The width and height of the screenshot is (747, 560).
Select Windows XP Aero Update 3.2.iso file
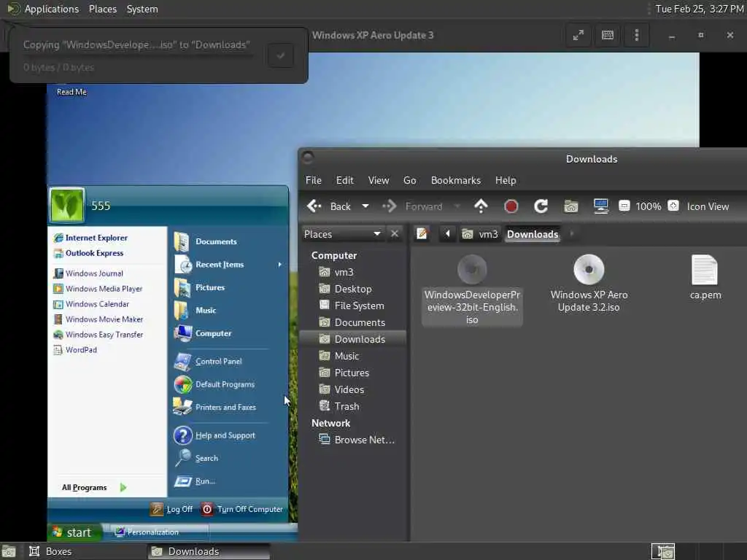(x=589, y=284)
